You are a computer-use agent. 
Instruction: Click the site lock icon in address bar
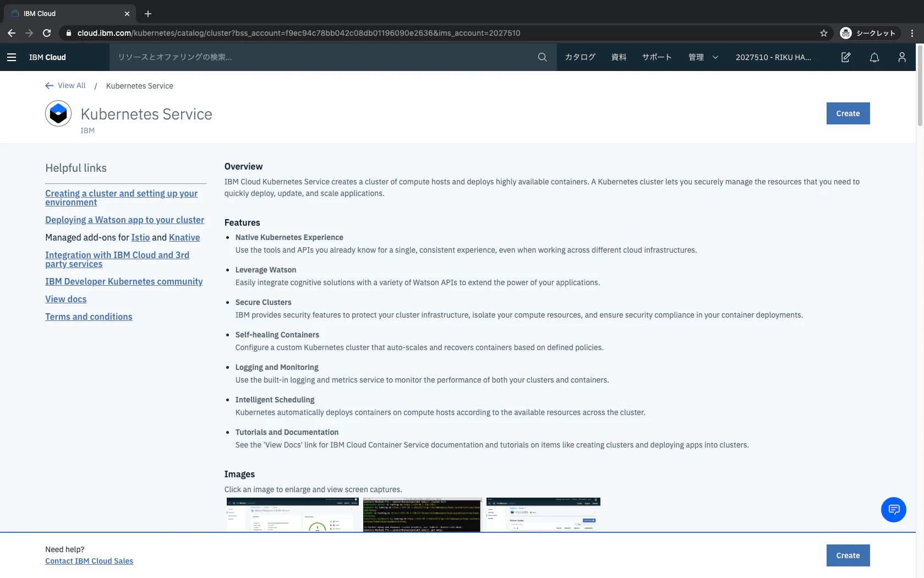pyautogui.click(x=68, y=33)
